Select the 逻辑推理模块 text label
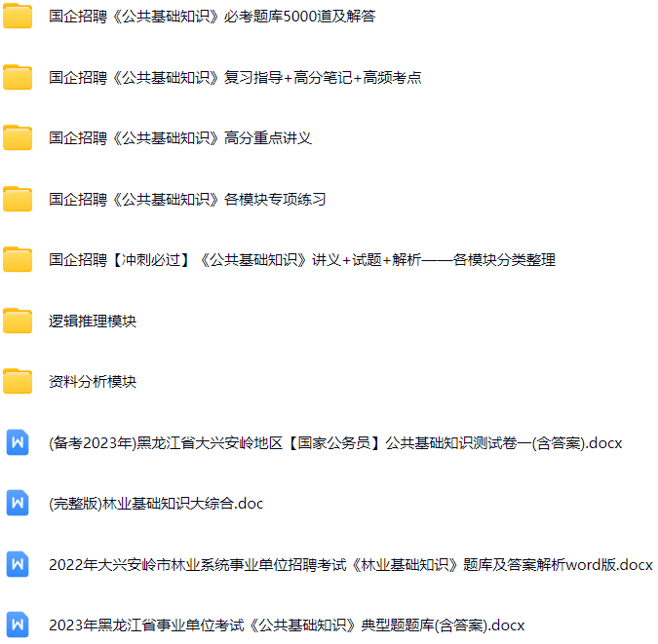 [93, 322]
